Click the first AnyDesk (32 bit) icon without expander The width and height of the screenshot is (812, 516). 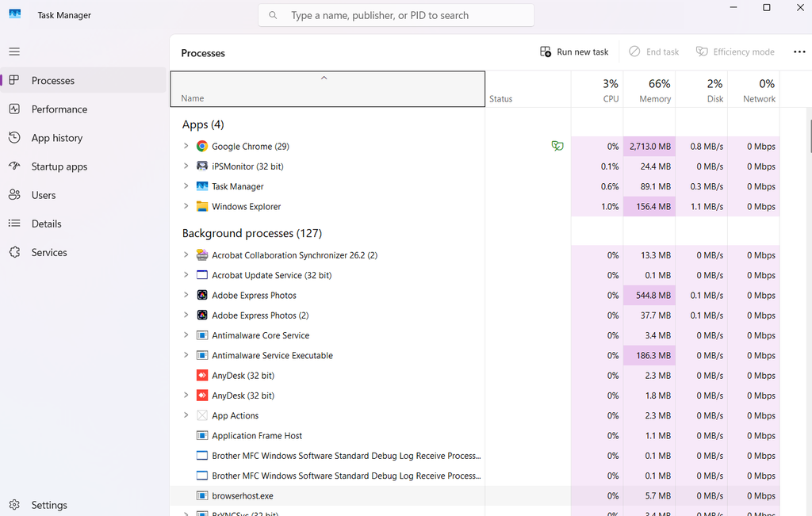pos(202,375)
